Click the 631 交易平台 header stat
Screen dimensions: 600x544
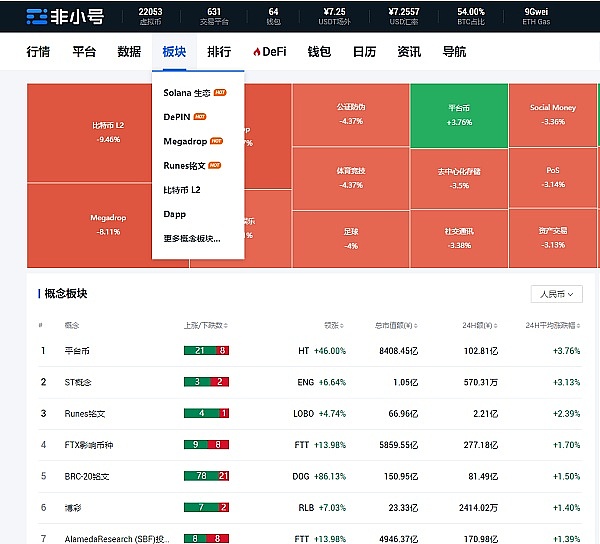(x=214, y=16)
